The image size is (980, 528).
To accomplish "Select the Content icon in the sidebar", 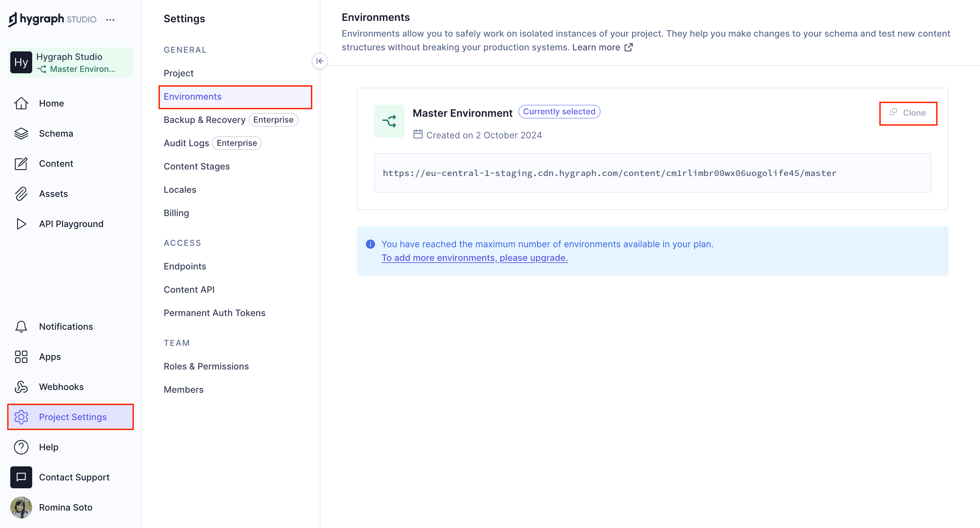I will 21,164.
